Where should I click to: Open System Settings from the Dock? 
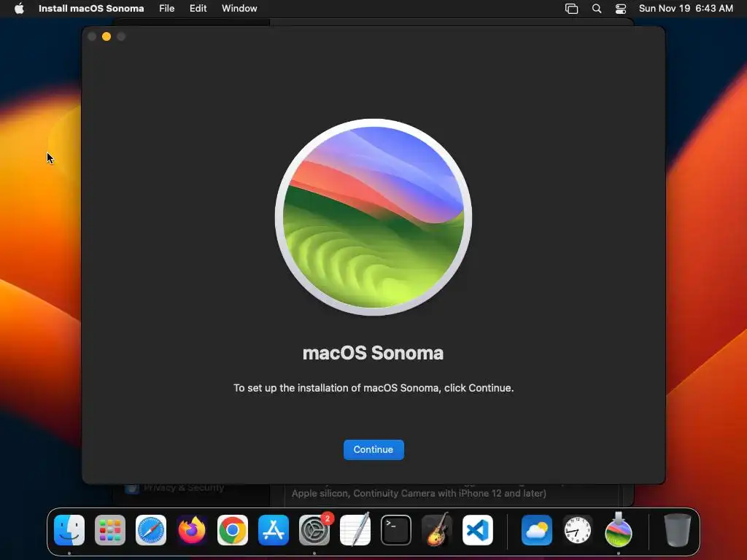tap(314, 530)
